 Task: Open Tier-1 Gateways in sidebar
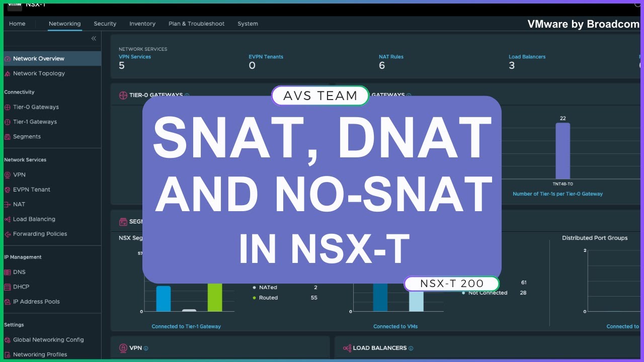point(35,122)
